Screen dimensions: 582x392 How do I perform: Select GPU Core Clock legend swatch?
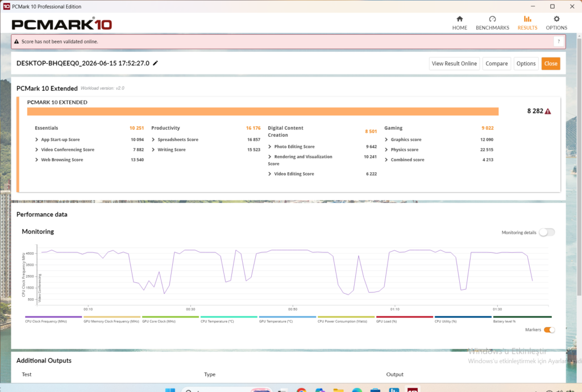171,316
